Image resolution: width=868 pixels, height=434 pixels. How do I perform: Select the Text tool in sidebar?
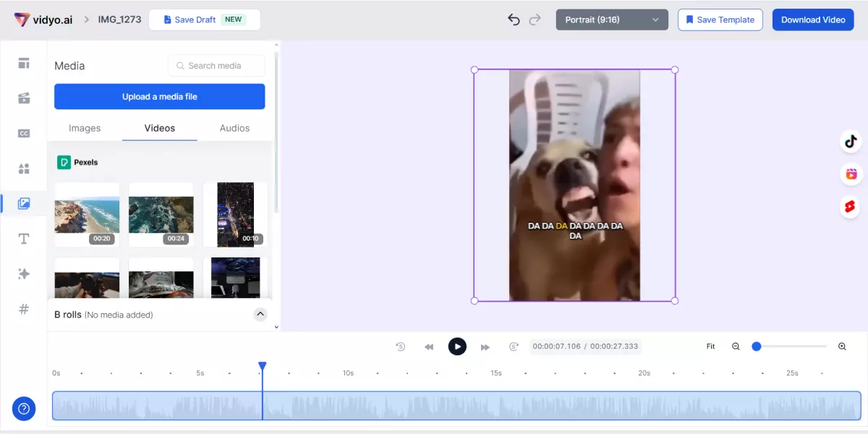(24, 239)
